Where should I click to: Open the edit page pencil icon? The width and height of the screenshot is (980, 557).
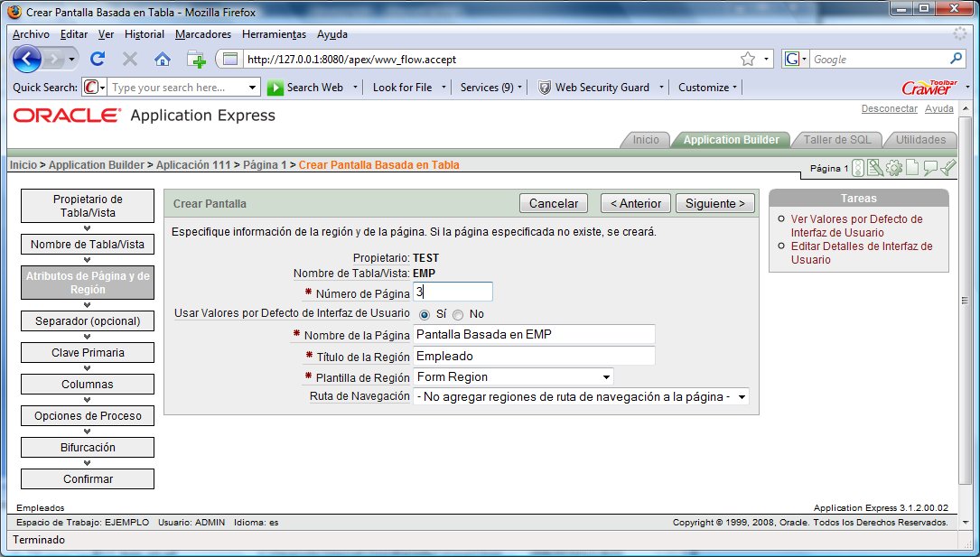[x=875, y=168]
